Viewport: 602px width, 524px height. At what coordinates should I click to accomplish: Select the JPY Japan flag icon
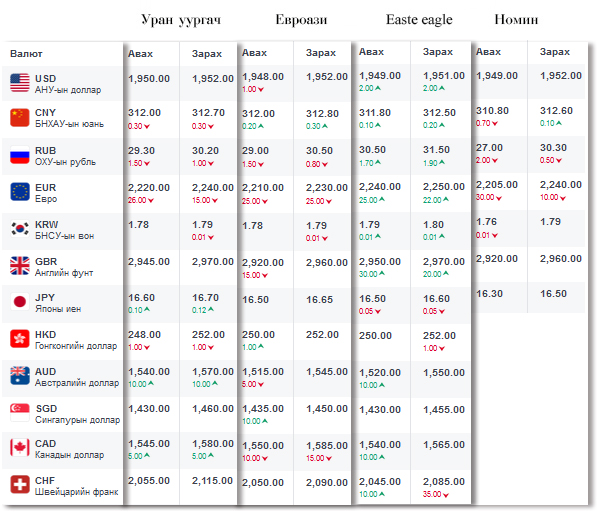coord(20,302)
